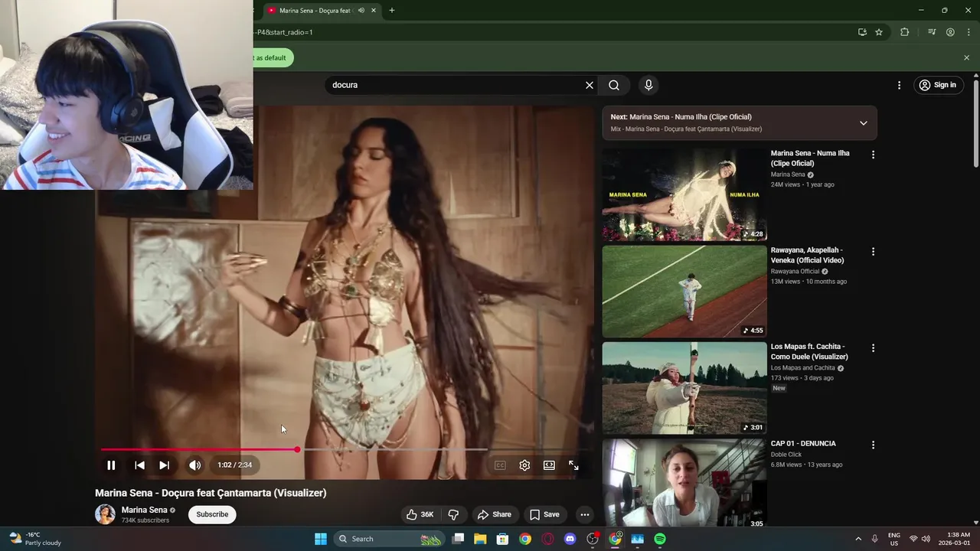Image resolution: width=980 pixels, height=551 pixels.
Task: Open the media control icon in Chrome toolbar
Action: pos(932,32)
